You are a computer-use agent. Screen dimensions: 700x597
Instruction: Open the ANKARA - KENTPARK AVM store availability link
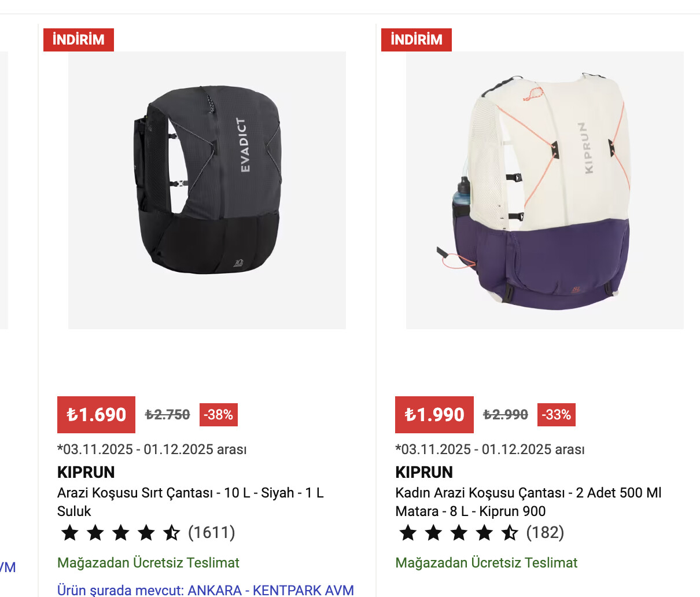pyautogui.click(x=271, y=590)
